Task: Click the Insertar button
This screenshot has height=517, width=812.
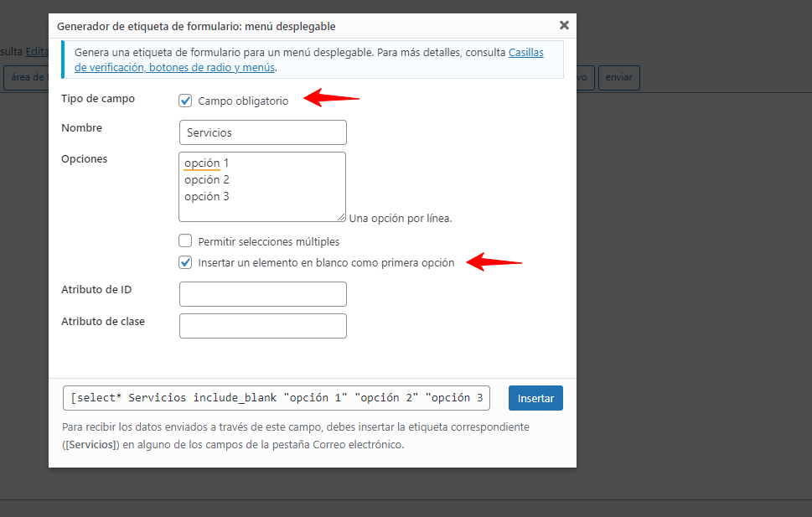Action: point(535,398)
